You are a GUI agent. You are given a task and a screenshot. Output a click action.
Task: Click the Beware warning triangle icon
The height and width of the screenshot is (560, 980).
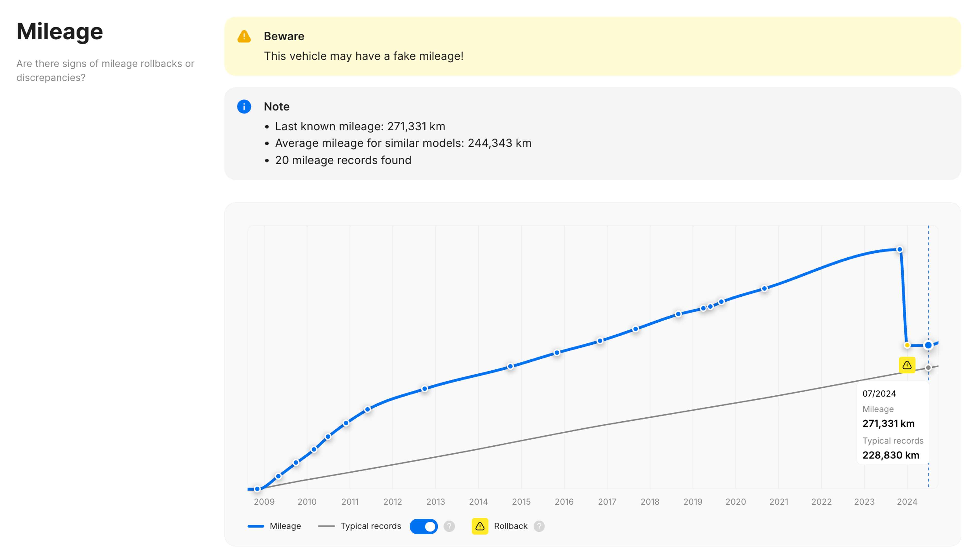[x=244, y=36]
